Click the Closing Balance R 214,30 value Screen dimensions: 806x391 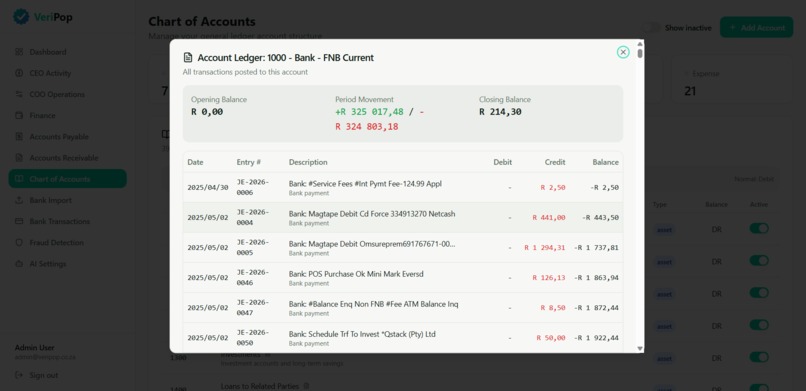[x=500, y=111]
